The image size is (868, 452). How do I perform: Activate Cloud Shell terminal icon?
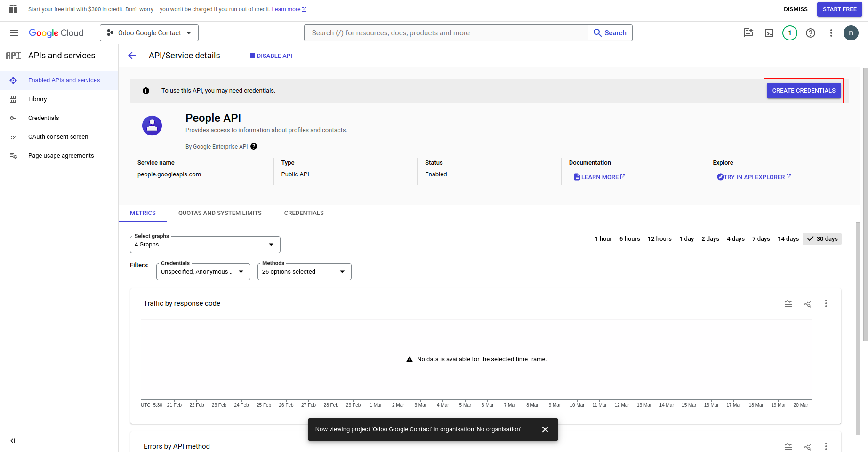pos(769,33)
